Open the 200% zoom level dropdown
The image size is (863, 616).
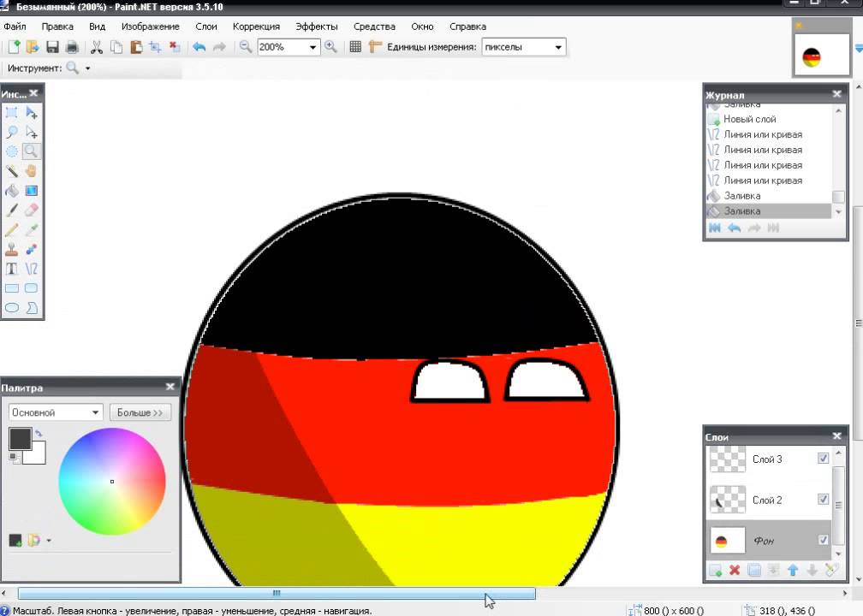pyautogui.click(x=312, y=47)
